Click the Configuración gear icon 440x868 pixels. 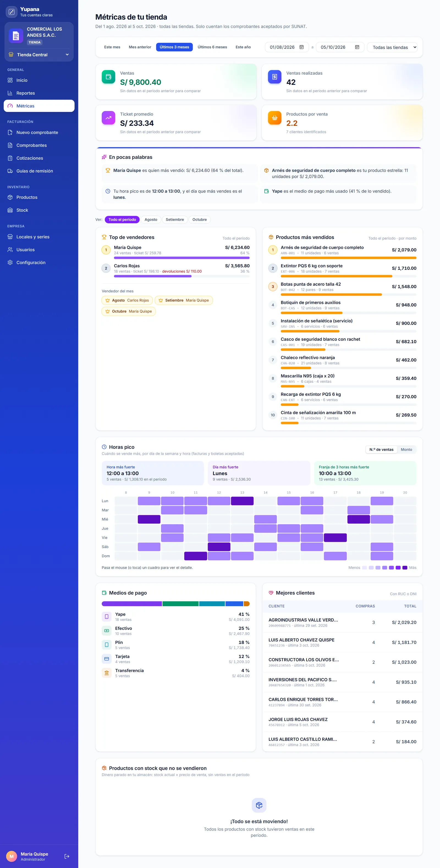[10, 262]
